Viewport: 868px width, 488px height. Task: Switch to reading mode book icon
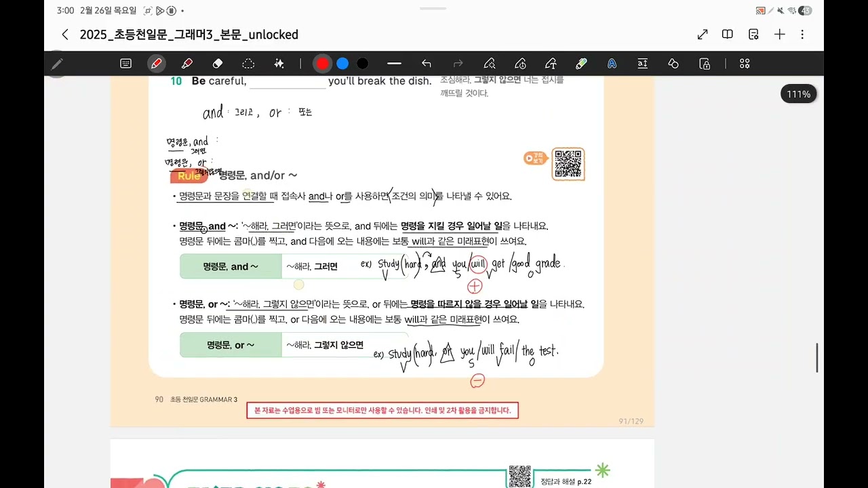[x=728, y=35]
